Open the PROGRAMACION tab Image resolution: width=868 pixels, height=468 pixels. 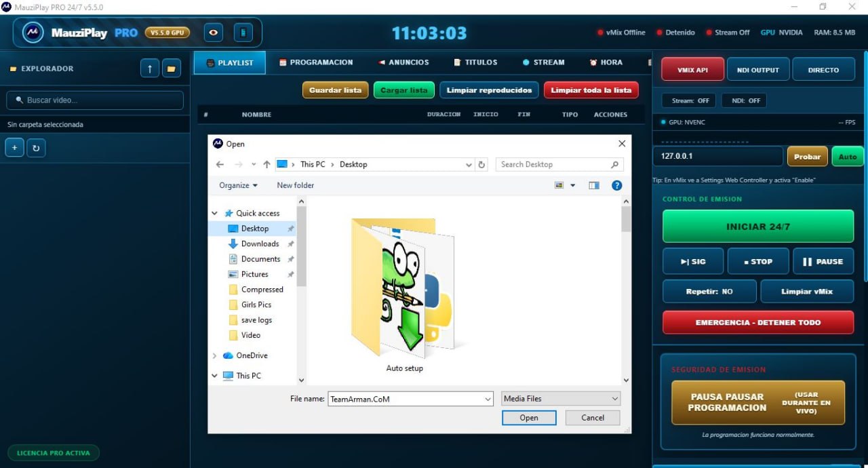[316, 62]
